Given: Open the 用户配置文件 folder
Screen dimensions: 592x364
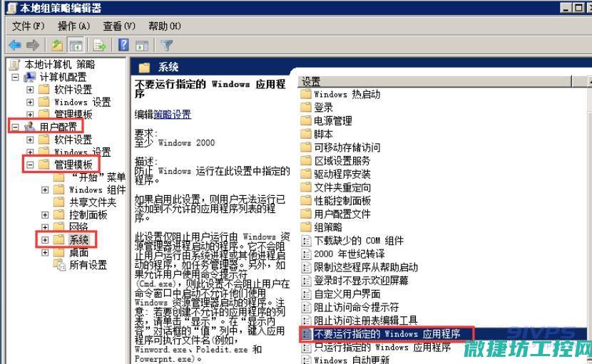Looking at the screenshot, I should pos(342,214).
